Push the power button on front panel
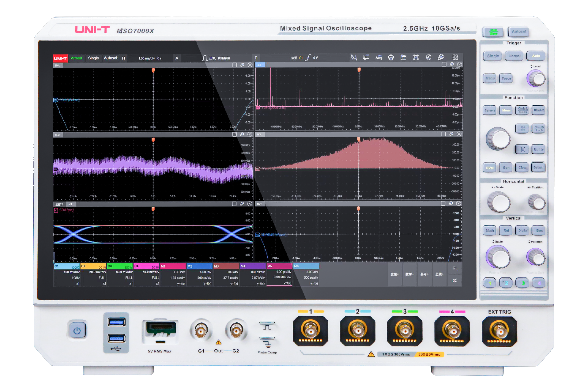 (x=77, y=330)
